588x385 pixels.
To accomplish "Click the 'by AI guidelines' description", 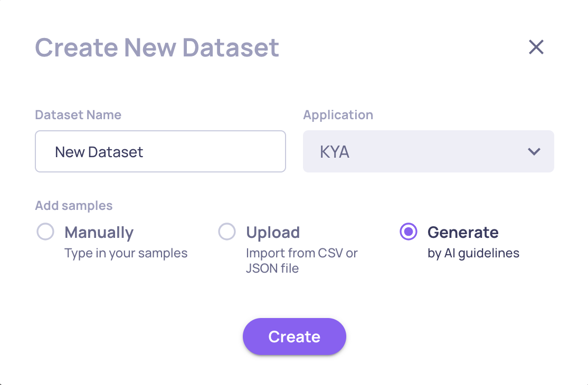I will coord(473,253).
